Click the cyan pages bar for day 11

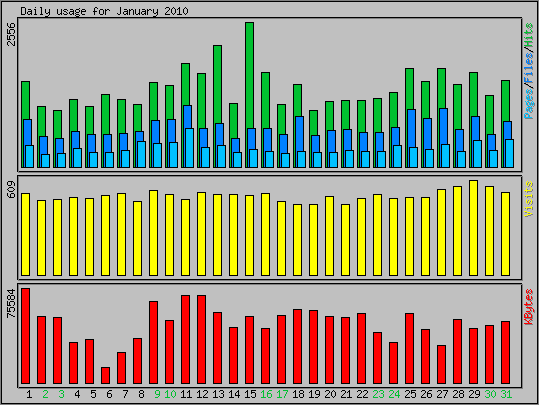(189, 148)
